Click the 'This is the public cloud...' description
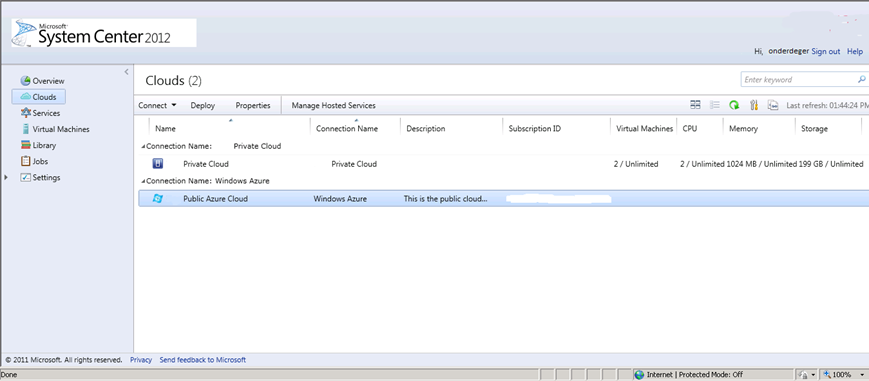The image size is (869, 381). click(x=446, y=199)
